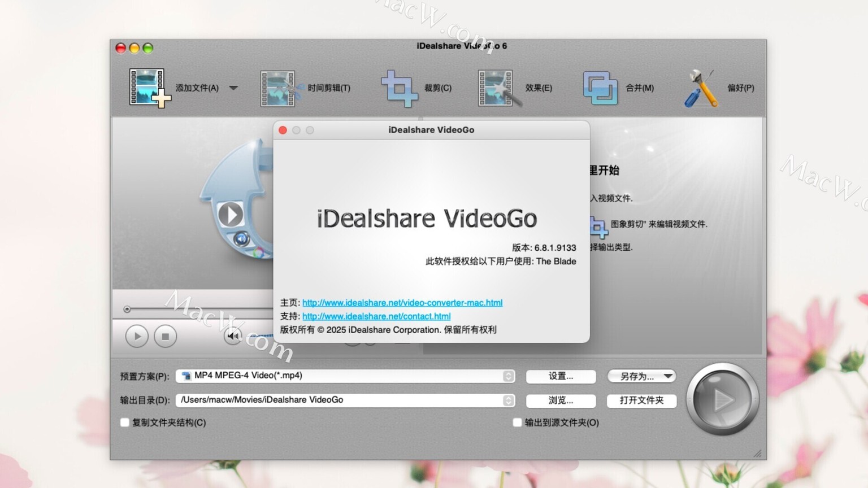
Task: Click the main window yellow minimize button
Action: pyautogui.click(x=134, y=48)
